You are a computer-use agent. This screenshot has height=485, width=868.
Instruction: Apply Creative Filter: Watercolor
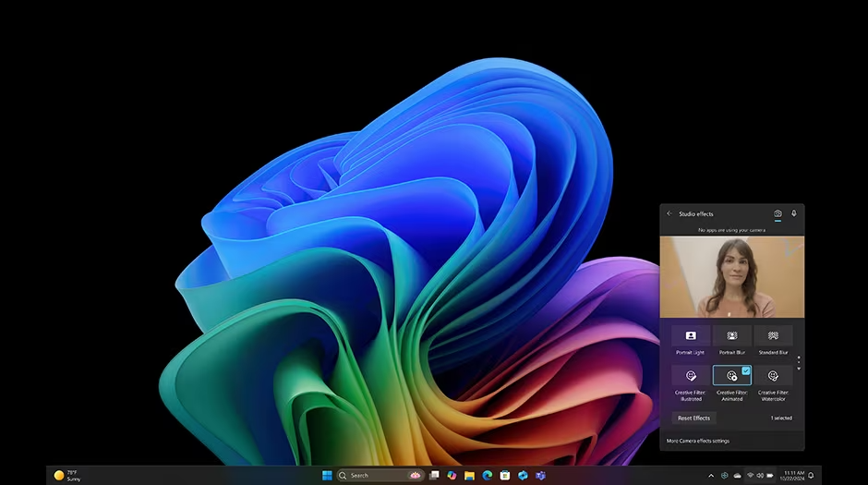click(x=773, y=376)
